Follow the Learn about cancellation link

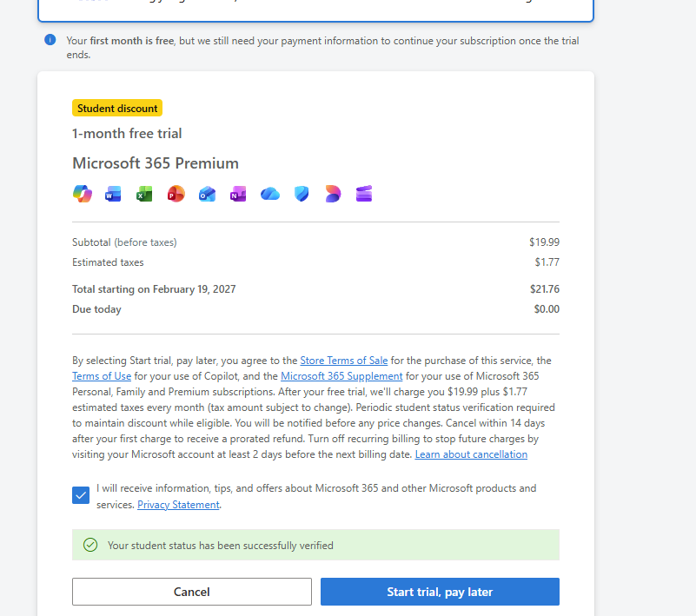click(x=471, y=454)
